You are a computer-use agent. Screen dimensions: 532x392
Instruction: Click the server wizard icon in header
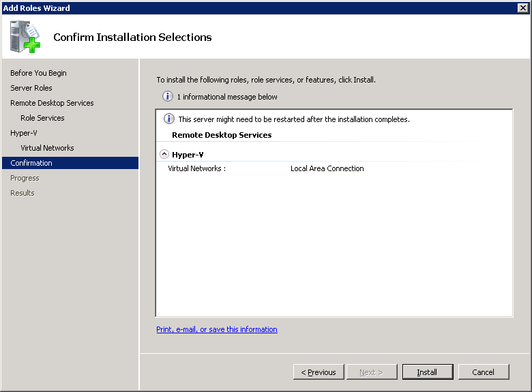click(x=25, y=37)
